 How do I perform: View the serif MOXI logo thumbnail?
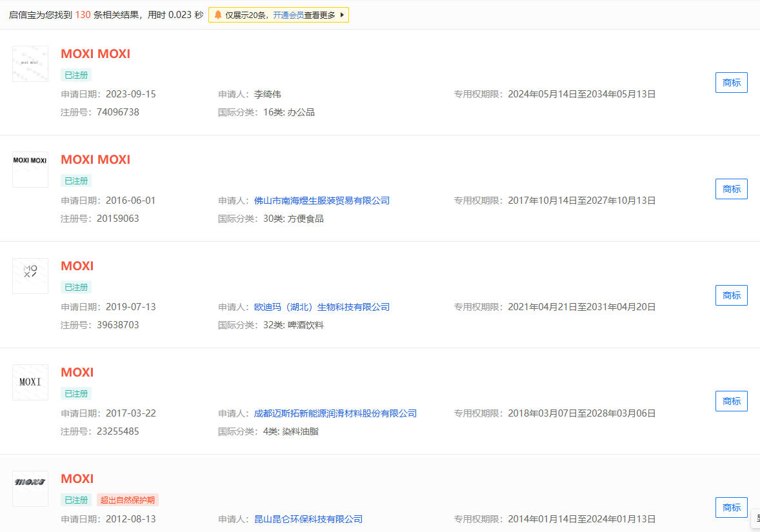point(30,382)
